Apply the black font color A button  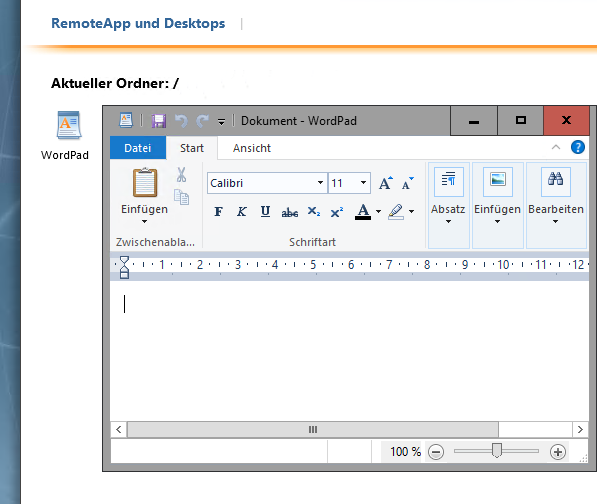[363, 212]
